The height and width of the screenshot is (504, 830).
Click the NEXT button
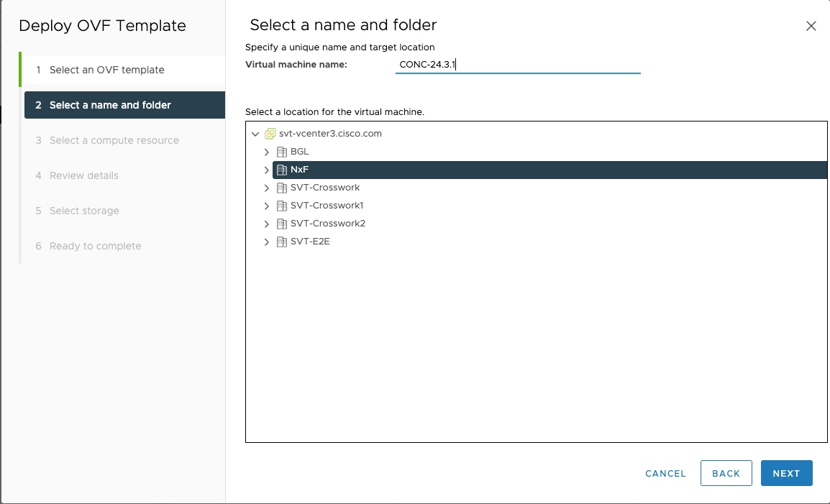[786, 473]
